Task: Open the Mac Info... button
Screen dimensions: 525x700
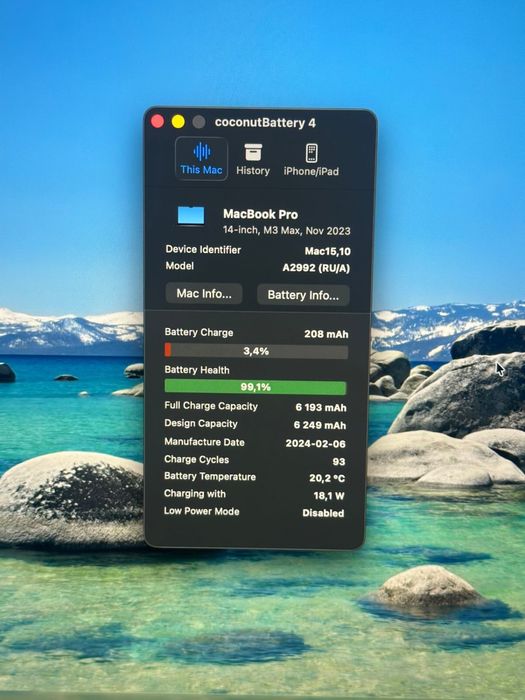Action: coord(204,294)
